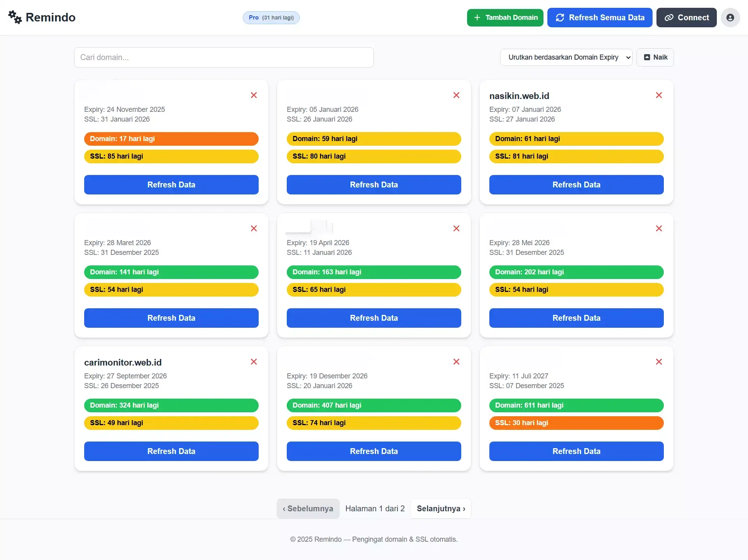Click the Domain: 141 hari lagi bar
The height and width of the screenshot is (560, 748).
point(171,272)
